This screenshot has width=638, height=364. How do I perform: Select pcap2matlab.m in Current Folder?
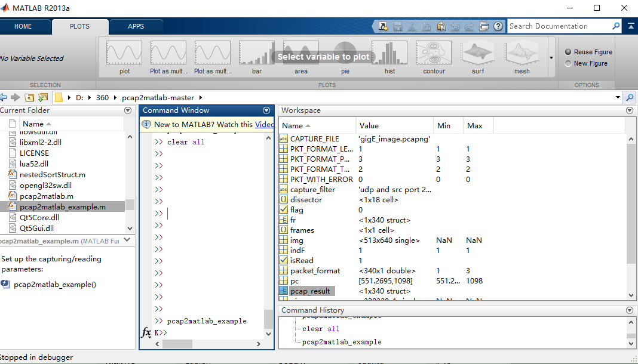[x=47, y=196]
